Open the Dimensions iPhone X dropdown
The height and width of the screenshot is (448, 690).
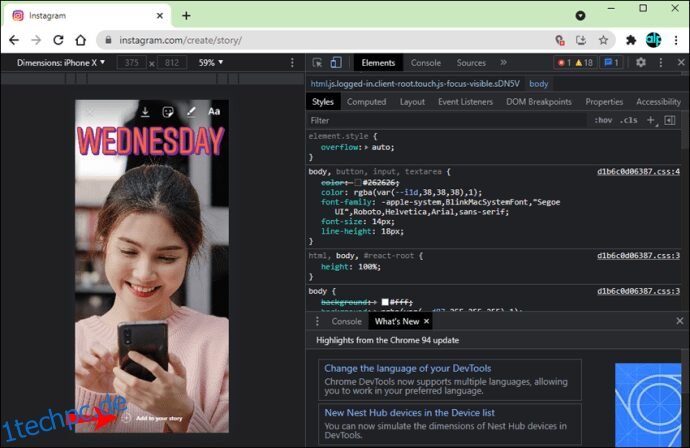[x=61, y=63]
